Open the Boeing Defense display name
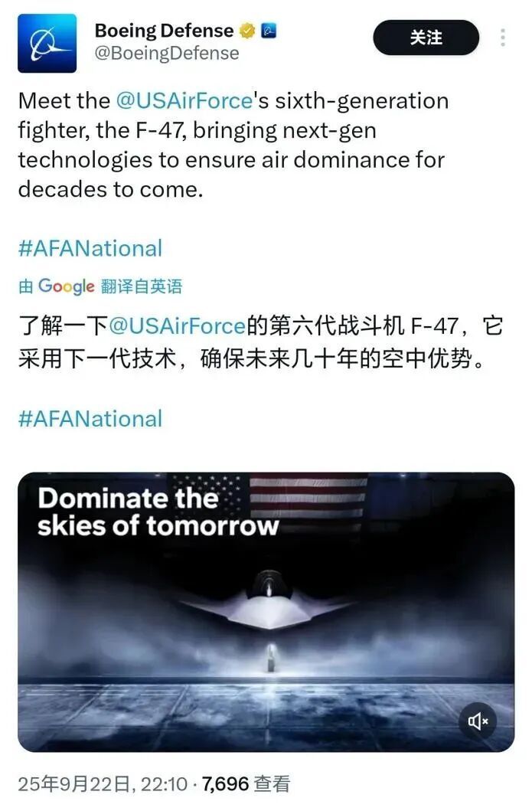This screenshot has width=532, height=811. [164, 31]
